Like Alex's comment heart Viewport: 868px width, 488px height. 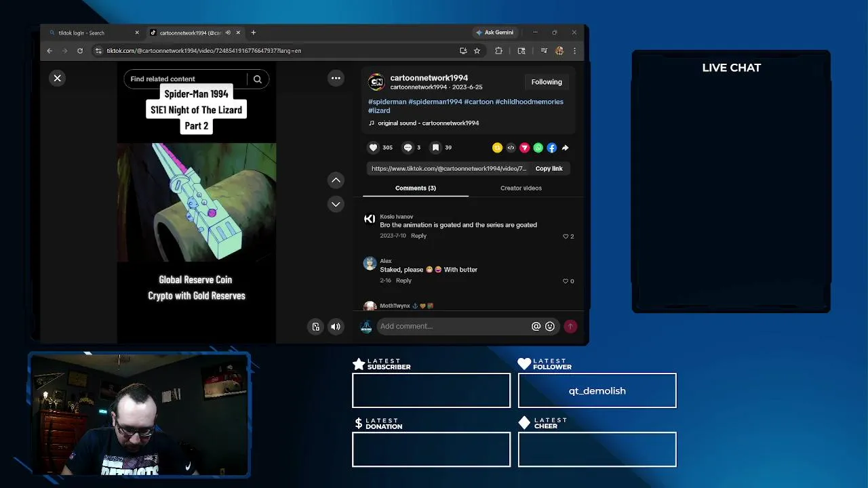point(566,281)
